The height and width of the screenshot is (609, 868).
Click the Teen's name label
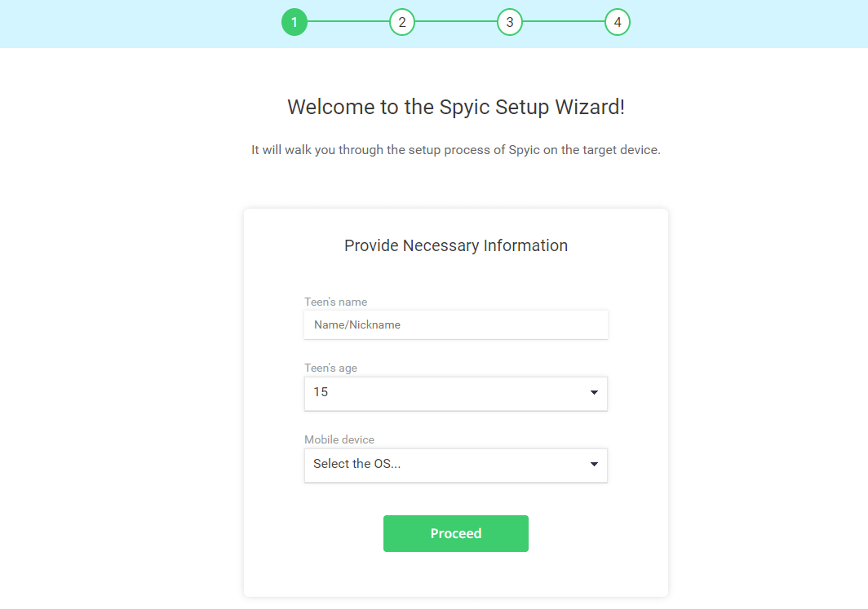pos(335,302)
